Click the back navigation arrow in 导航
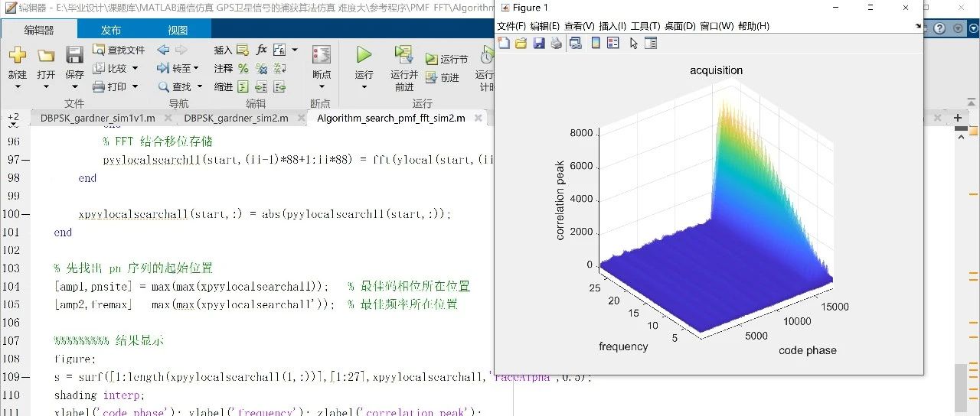Screen dimensions: 980x416 (163, 50)
